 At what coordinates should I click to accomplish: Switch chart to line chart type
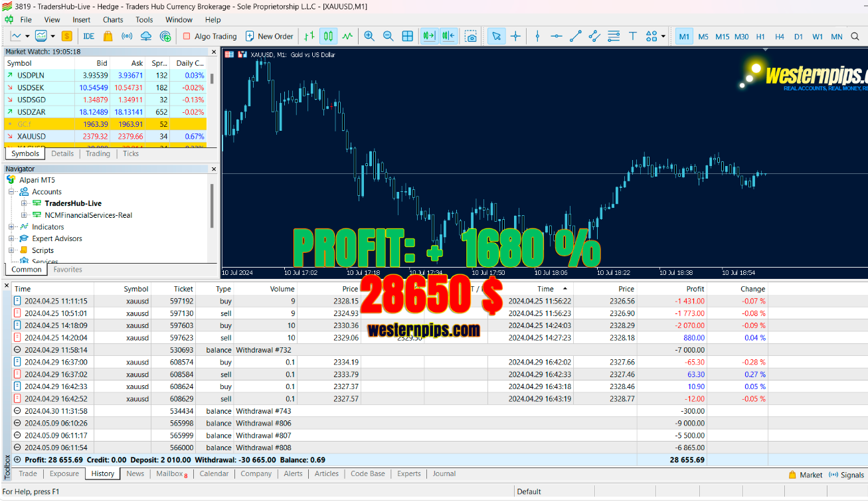click(347, 36)
